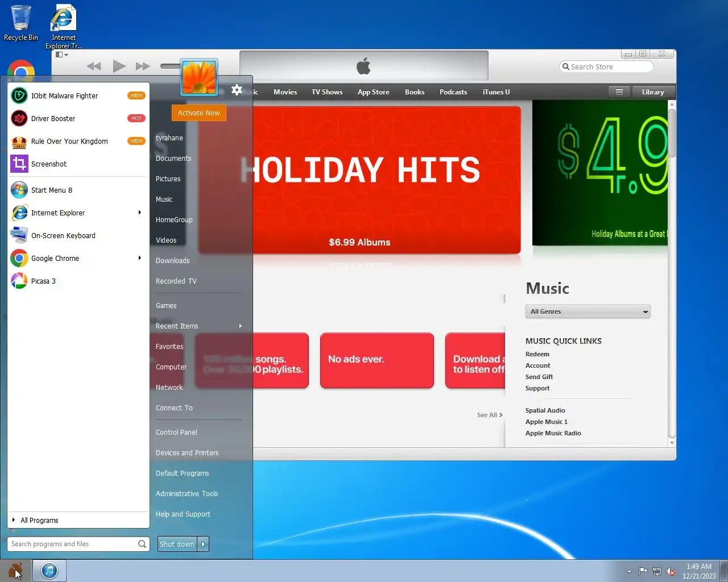Open Administrative Tools
The width and height of the screenshot is (728, 582).
(x=187, y=494)
